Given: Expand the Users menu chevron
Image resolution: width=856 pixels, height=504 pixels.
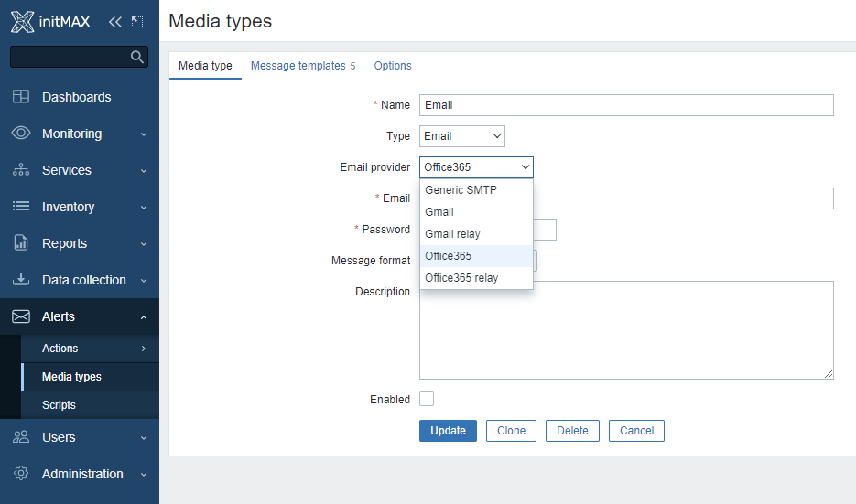Looking at the screenshot, I should [x=144, y=437].
